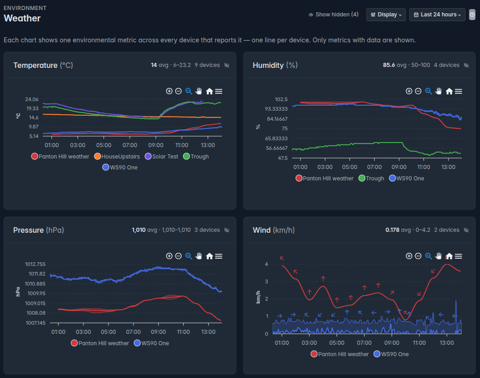
Task: Hide the Humidity chart with eye-slash icon
Action: click(x=466, y=65)
